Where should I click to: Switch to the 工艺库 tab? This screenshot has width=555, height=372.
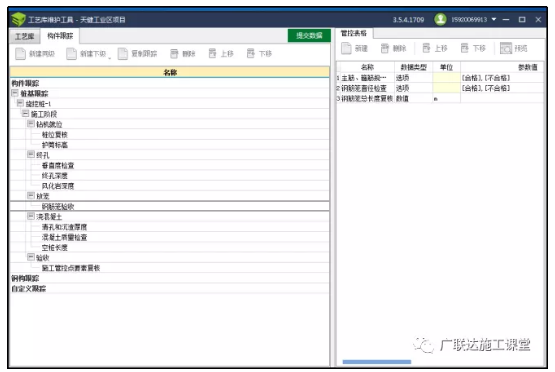tap(24, 36)
